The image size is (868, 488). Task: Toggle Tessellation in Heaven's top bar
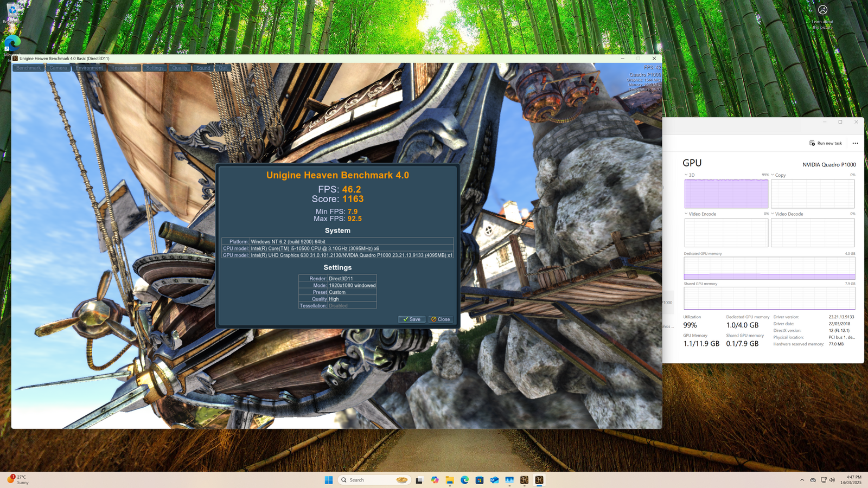pos(125,68)
